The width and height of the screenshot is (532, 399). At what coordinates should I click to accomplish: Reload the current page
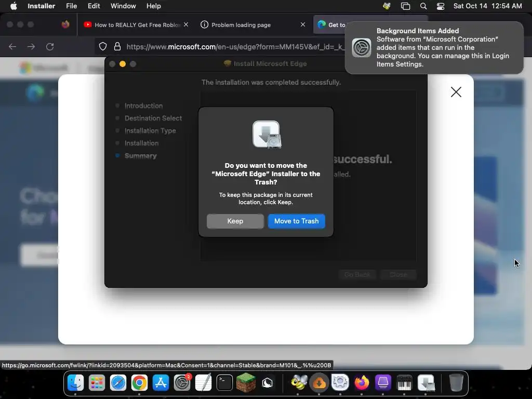click(x=50, y=46)
